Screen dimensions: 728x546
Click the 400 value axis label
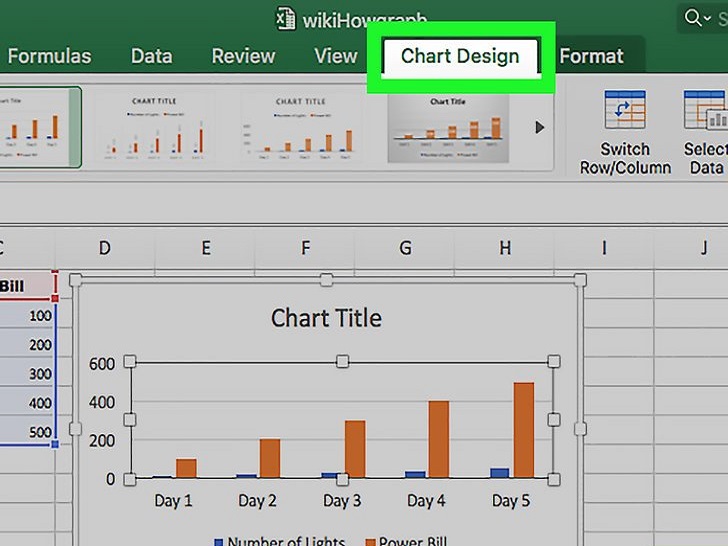pyautogui.click(x=102, y=402)
